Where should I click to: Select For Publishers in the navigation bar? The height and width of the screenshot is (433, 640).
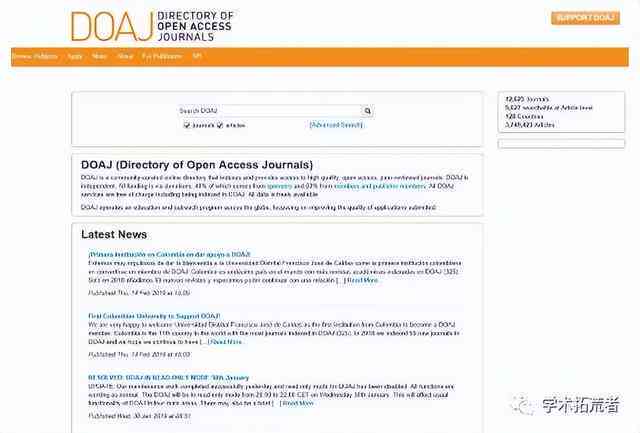click(162, 56)
